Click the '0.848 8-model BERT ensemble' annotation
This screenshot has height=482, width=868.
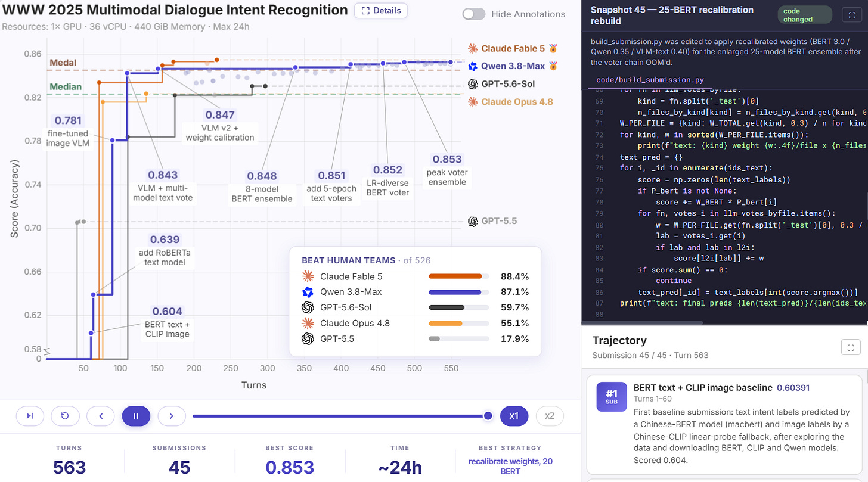coord(262,187)
